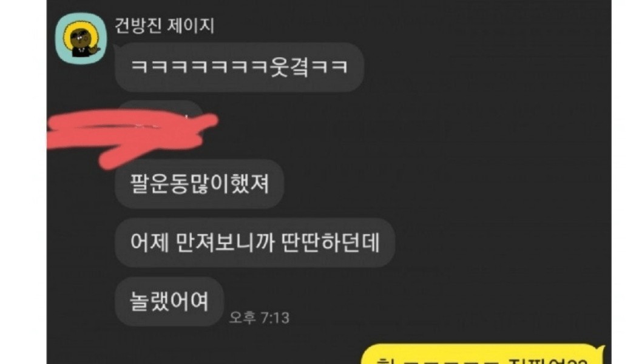Click the word 딴딴하던데 in the message
Screen dimensions: 636x364
tap(330, 243)
